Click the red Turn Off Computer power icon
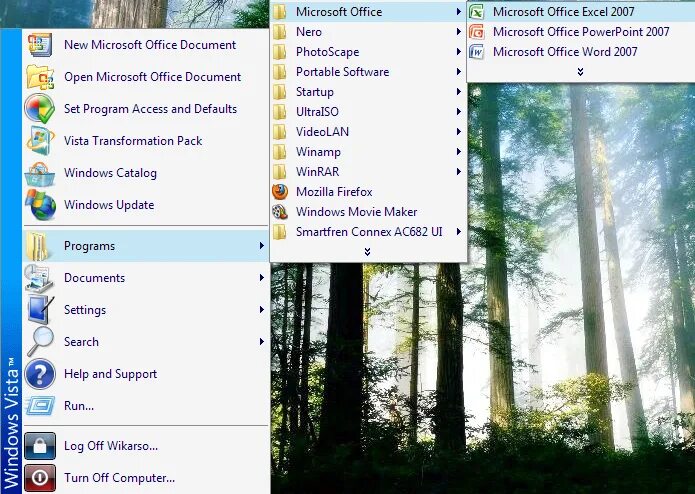Screen dimensions: 695x494 coord(39,478)
